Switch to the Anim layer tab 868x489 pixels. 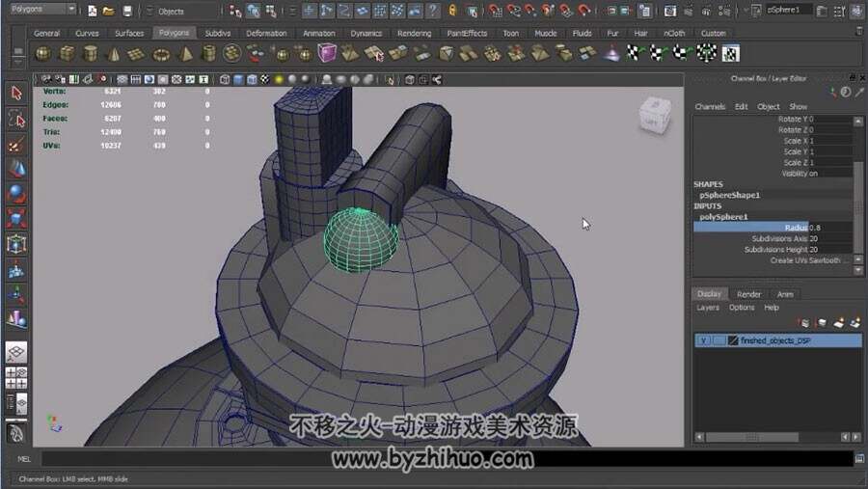pos(785,294)
